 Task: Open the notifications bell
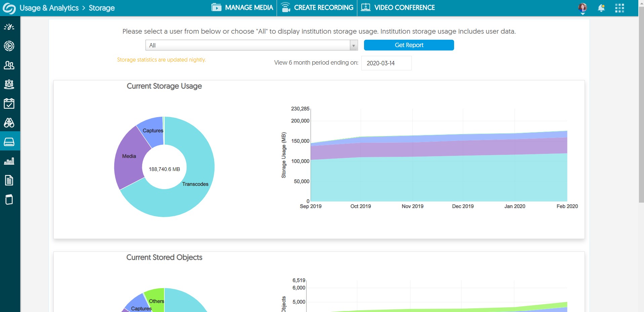[x=601, y=8]
